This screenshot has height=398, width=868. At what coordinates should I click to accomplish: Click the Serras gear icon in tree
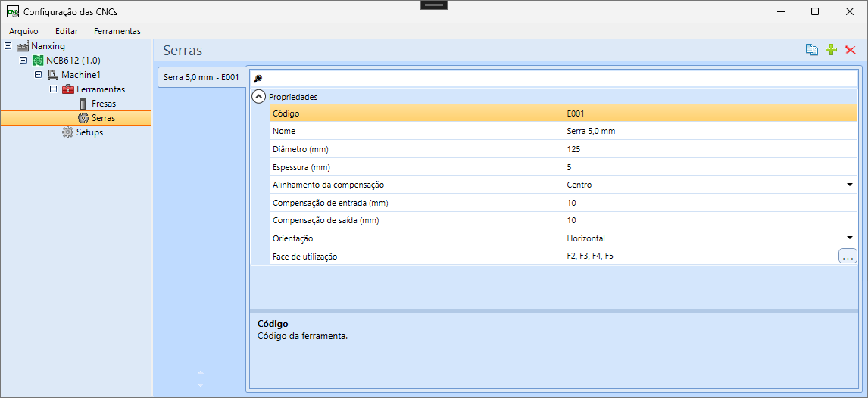point(83,118)
